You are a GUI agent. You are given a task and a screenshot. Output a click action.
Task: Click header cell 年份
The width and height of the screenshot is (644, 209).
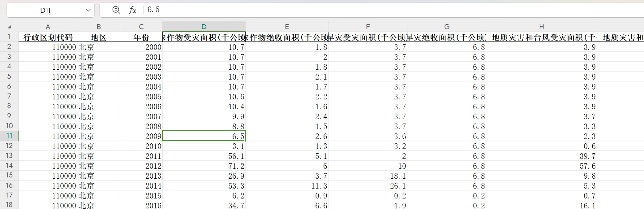tap(141, 37)
